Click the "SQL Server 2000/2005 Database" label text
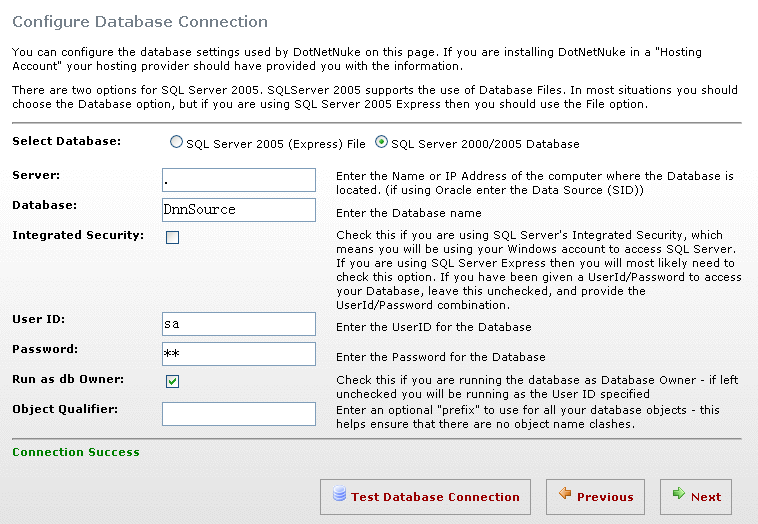The width and height of the screenshot is (758, 524). (x=485, y=144)
